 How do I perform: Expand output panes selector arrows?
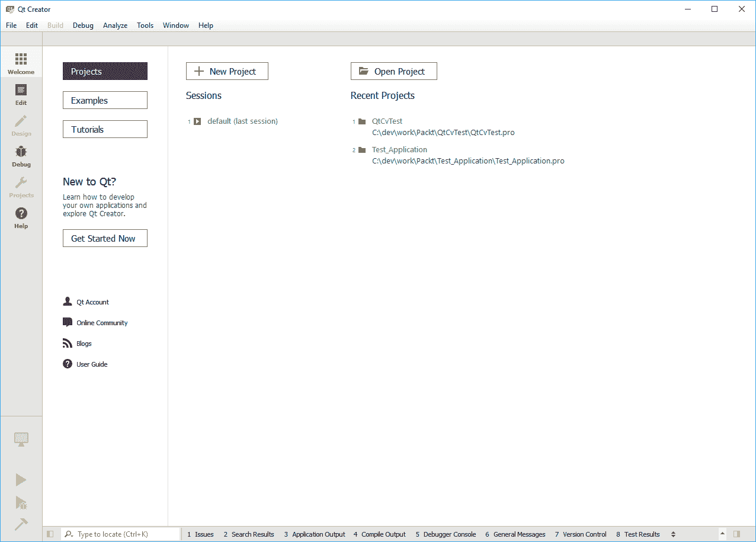pyautogui.click(x=673, y=534)
